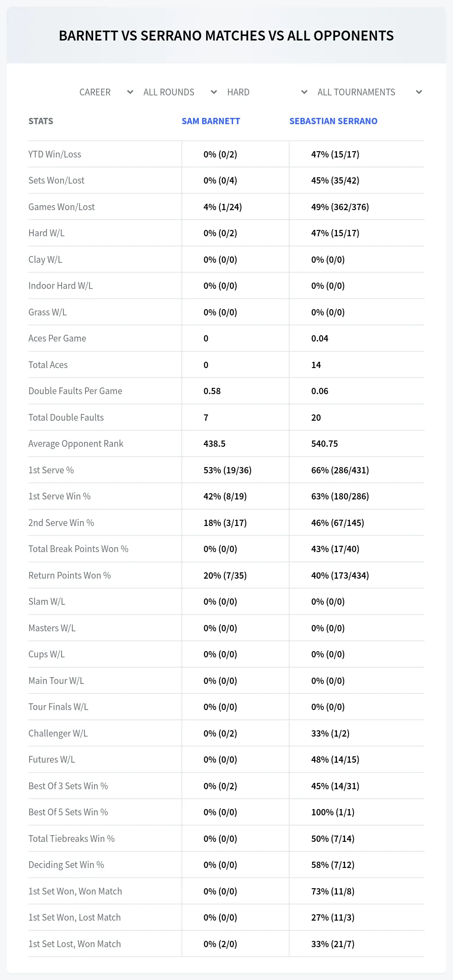Click the page title heading

(226, 36)
